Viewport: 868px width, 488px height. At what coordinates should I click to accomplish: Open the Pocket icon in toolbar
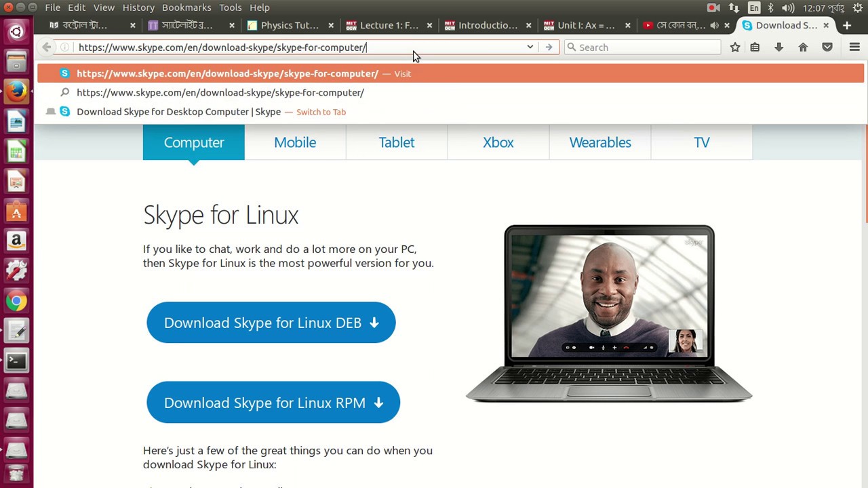[x=827, y=47]
